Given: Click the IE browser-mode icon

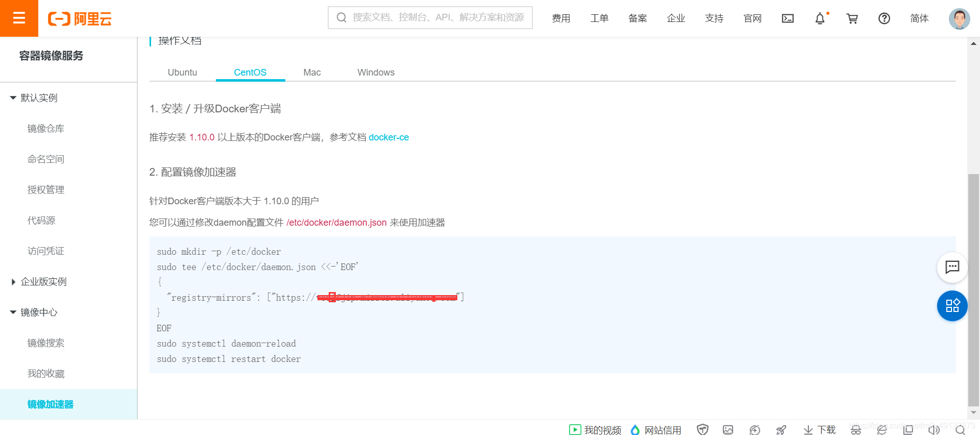Looking at the screenshot, I should 882,430.
